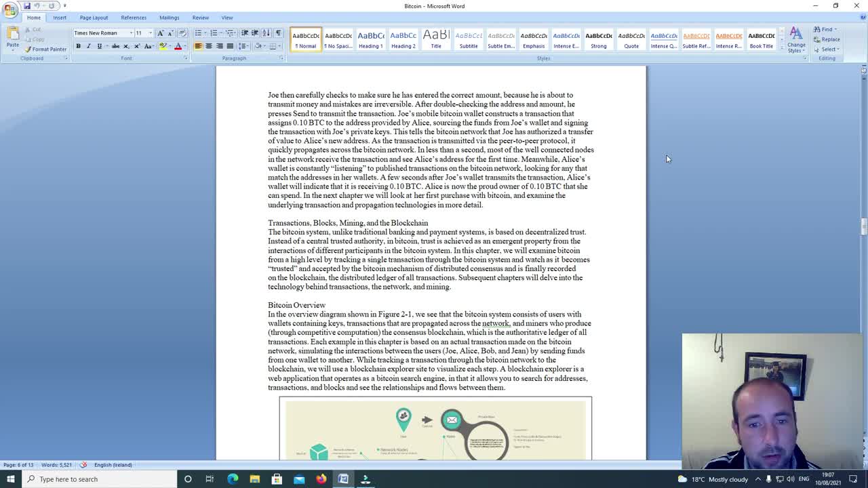This screenshot has height=488, width=868.
Task: Open the Mailings tab
Action: (x=170, y=18)
